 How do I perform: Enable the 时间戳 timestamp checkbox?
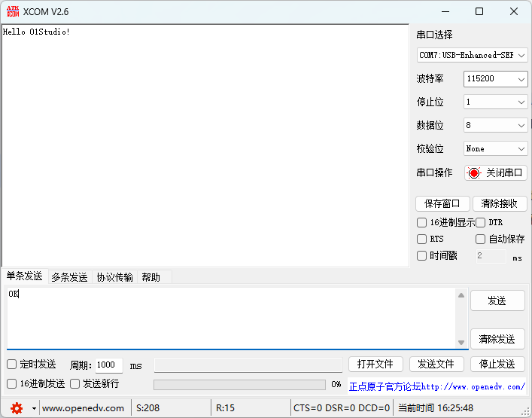pos(421,255)
